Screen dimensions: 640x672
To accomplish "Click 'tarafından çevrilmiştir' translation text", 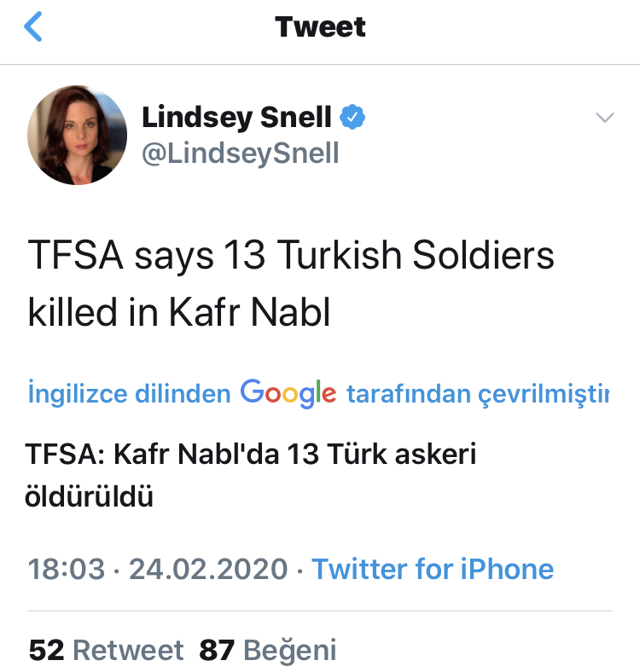I will pyautogui.click(x=477, y=394).
